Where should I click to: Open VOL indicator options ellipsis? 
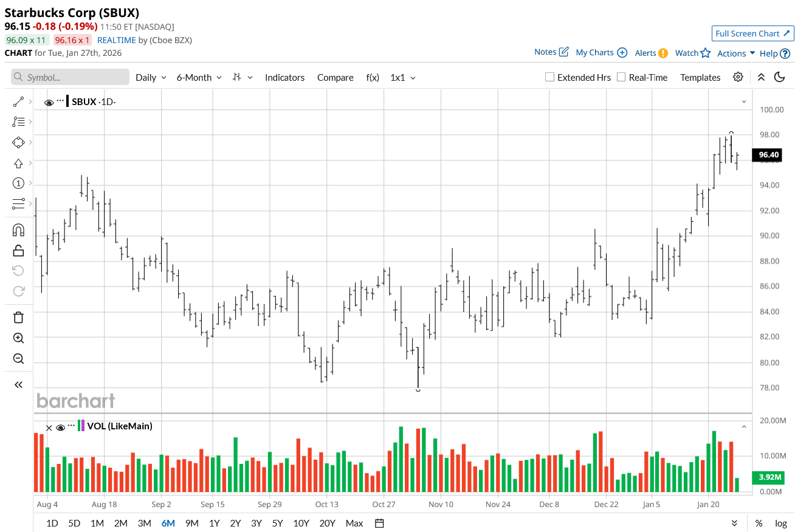72,426
